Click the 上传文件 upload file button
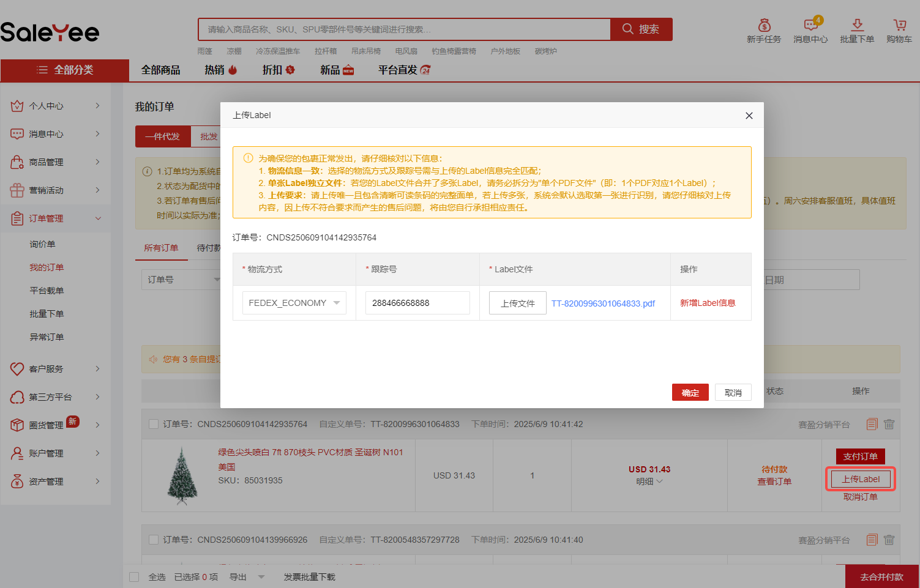 tap(517, 303)
